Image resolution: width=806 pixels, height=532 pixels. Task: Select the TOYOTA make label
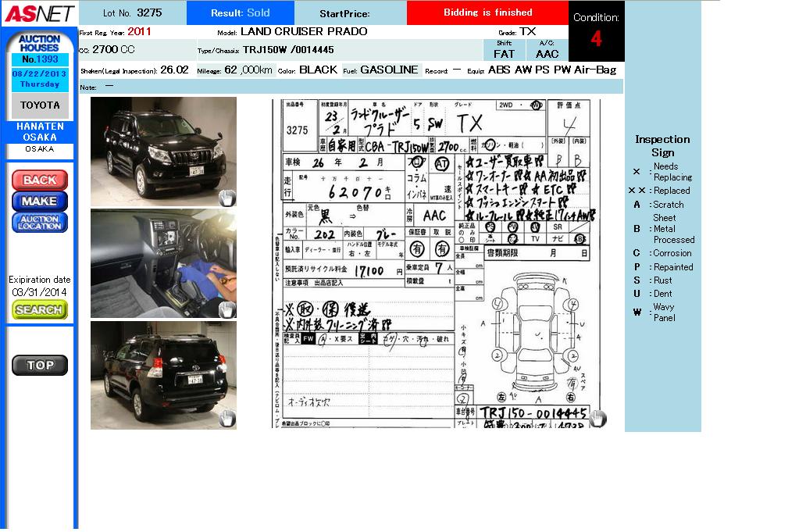pos(40,105)
